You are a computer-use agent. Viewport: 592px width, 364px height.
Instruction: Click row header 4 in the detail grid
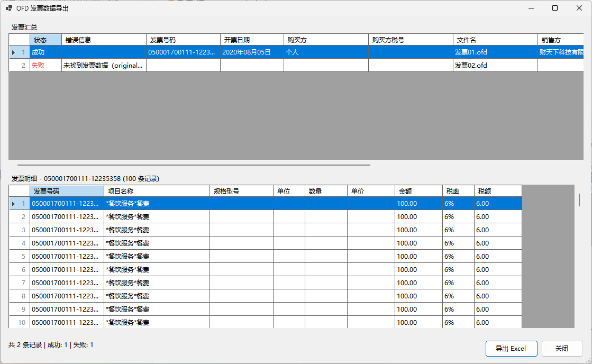[x=19, y=243]
